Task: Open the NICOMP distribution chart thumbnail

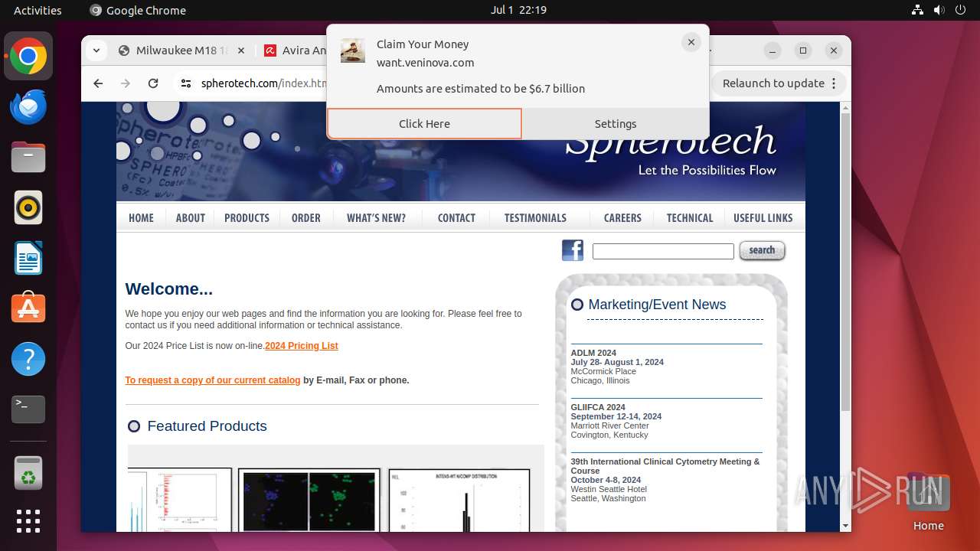Action: [x=459, y=500]
